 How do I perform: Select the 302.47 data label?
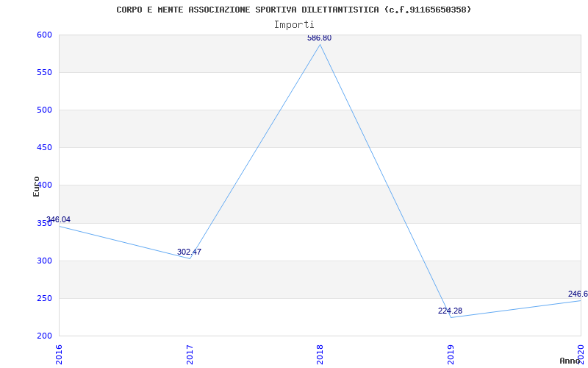point(189,252)
